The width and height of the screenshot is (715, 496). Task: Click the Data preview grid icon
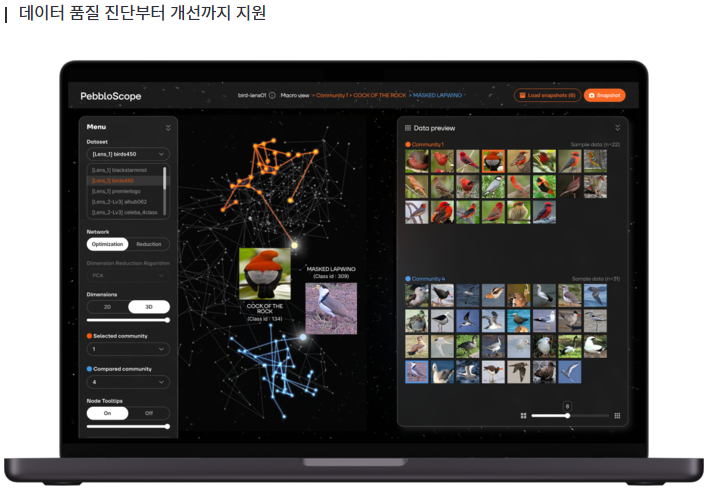tap(408, 128)
